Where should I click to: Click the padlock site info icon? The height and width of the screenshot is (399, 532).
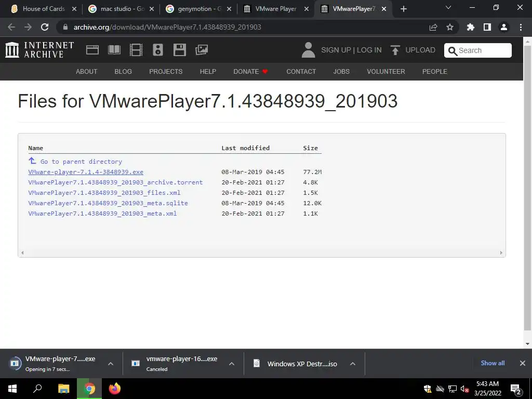[x=65, y=27]
